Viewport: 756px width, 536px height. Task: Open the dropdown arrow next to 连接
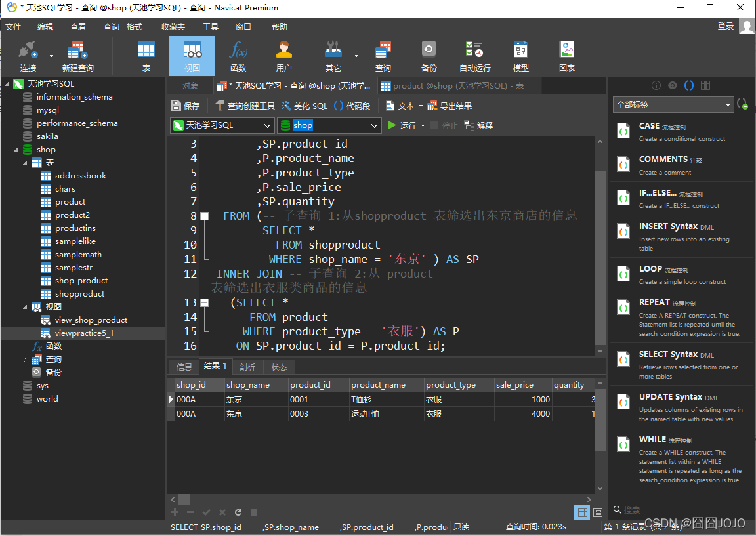click(x=51, y=56)
